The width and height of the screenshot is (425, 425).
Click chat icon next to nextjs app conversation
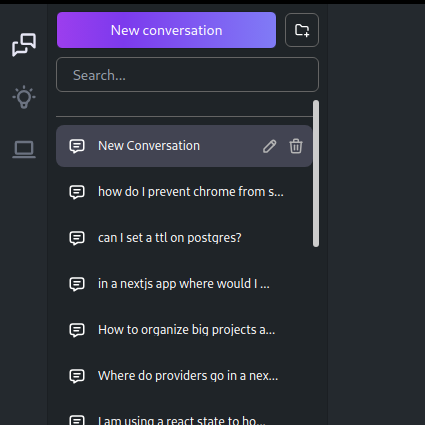click(x=77, y=284)
